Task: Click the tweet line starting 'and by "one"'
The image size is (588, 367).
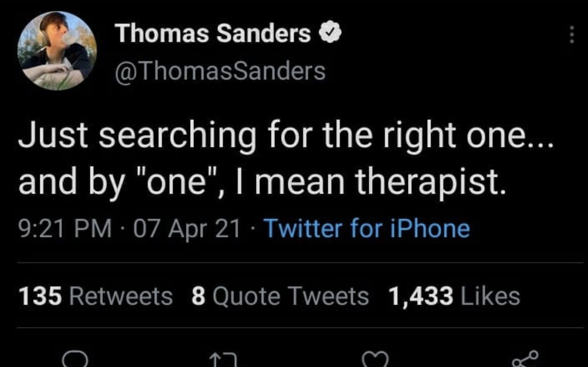Action: click(x=262, y=183)
